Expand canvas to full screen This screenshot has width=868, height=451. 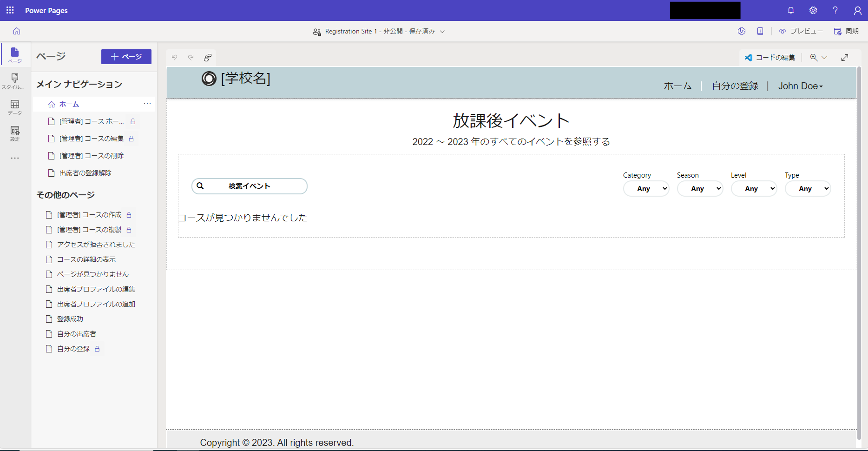click(844, 58)
